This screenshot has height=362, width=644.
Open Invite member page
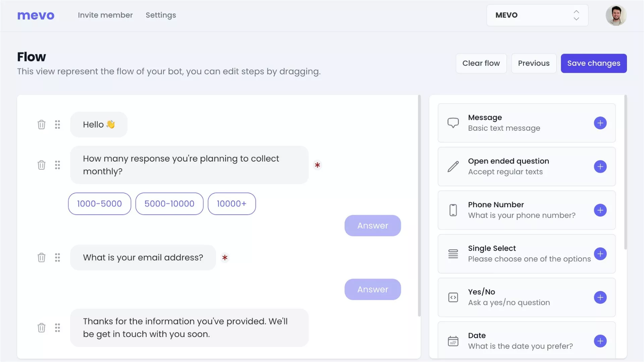pyautogui.click(x=105, y=15)
